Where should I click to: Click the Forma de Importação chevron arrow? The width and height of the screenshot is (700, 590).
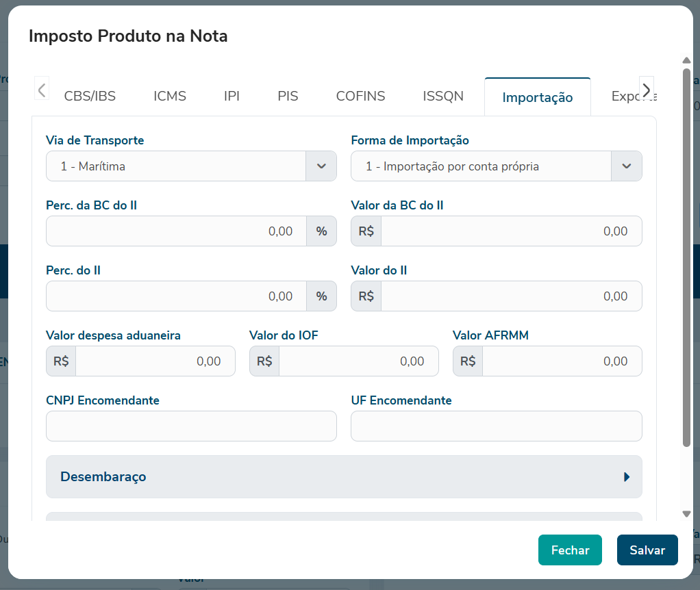626,166
